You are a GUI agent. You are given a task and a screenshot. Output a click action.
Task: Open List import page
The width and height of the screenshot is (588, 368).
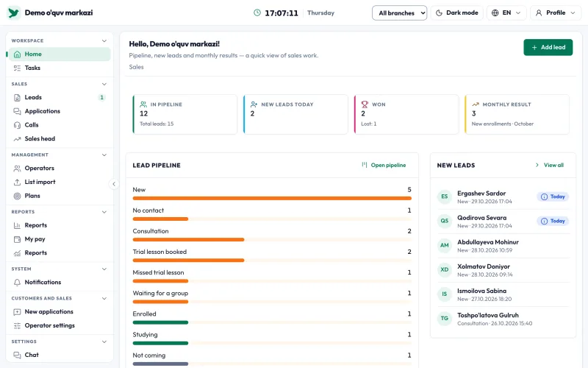point(60,182)
